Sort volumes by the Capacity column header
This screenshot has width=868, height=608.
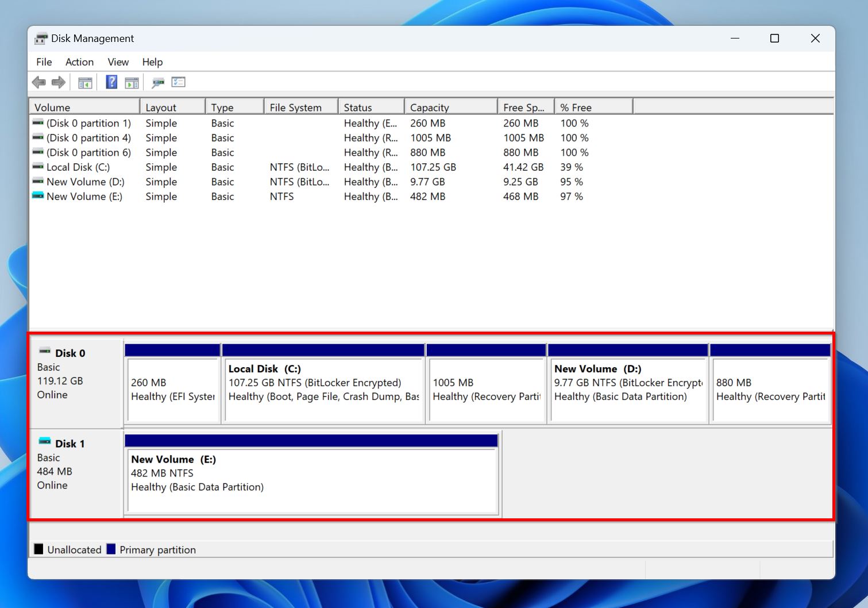point(429,106)
